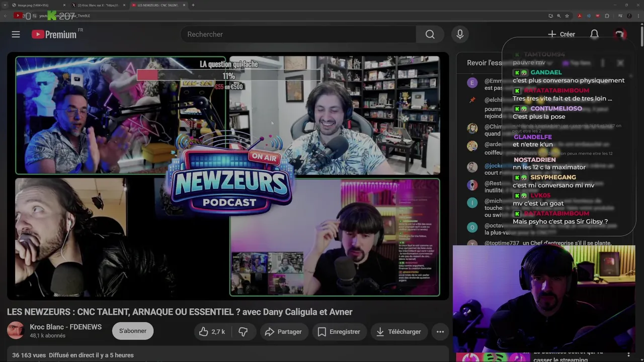
Task: Close the image.png browser tab
Action: click(x=64, y=5)
